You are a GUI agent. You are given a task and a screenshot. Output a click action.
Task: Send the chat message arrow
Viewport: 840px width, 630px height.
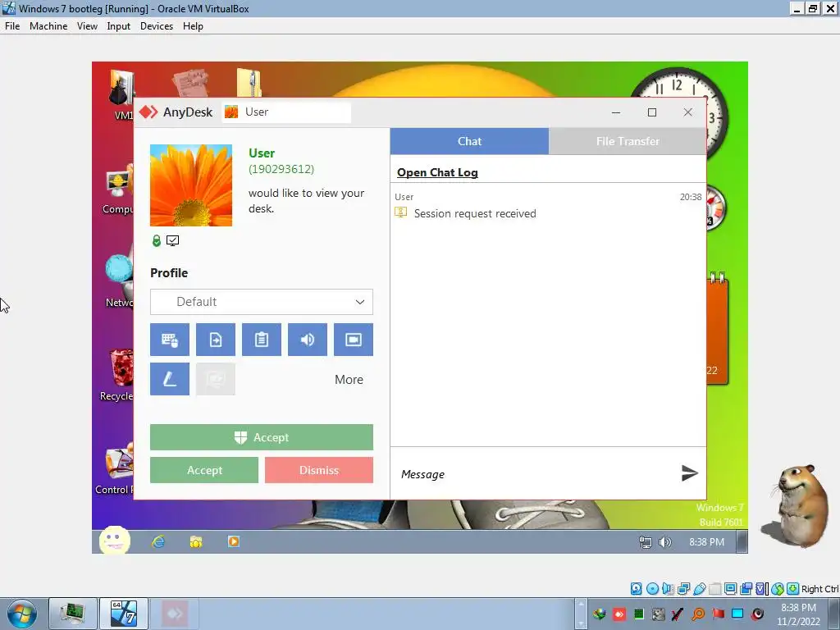tap(689, 473)
